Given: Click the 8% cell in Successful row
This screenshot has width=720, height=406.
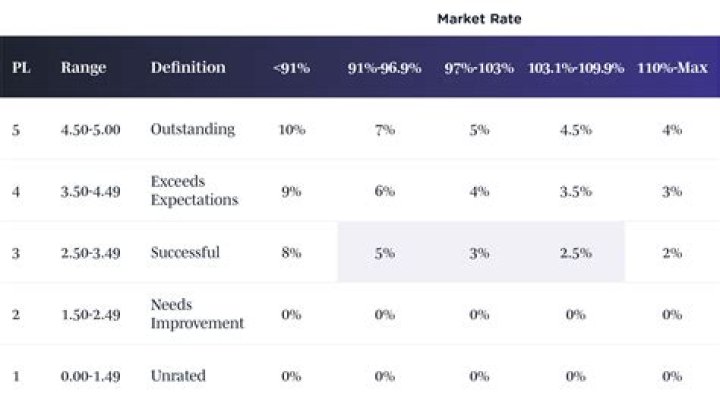Looking at the screenshot, I should pyautogui.click(x=291, y=253).
